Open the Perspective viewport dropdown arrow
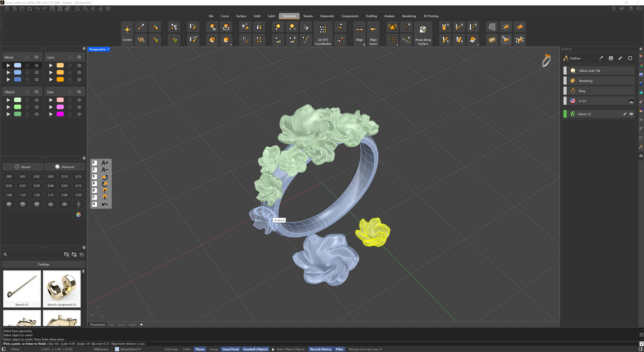Screen dimensions: 644x352 [109, 49]
